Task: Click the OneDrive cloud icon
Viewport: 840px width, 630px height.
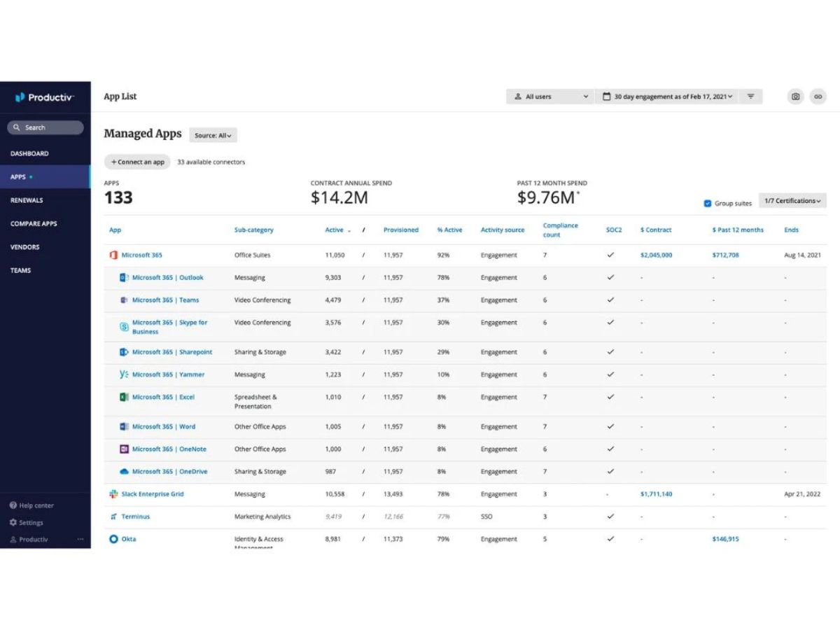Action: (x=124, y=472)
